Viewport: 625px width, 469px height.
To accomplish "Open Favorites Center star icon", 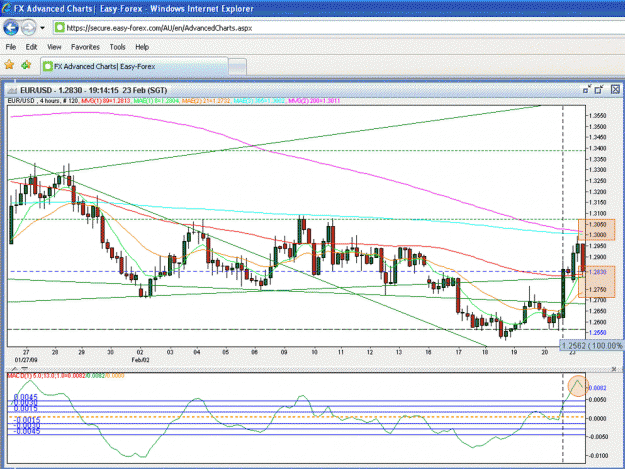I will (9, 65).
